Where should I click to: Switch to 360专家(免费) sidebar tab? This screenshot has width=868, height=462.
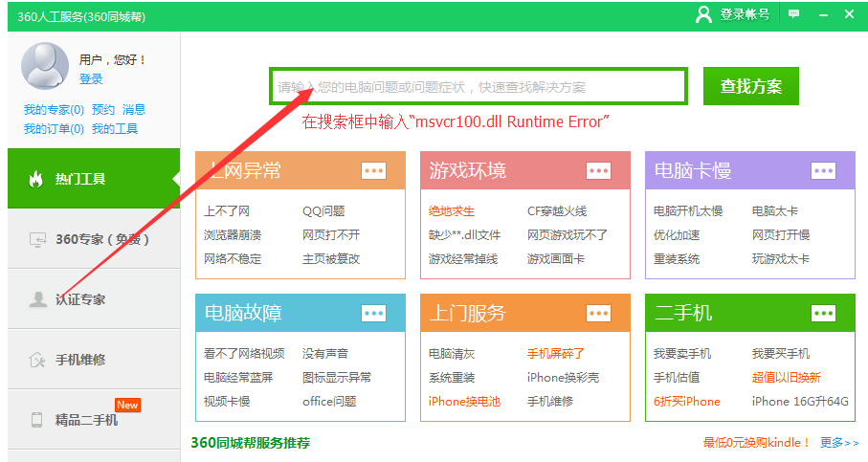click(x=94, y=239)
